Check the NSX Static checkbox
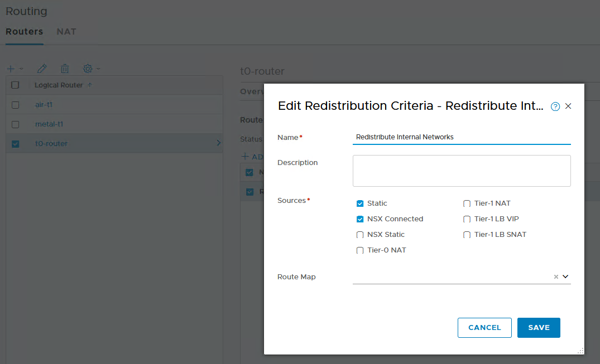 (360, 235)
